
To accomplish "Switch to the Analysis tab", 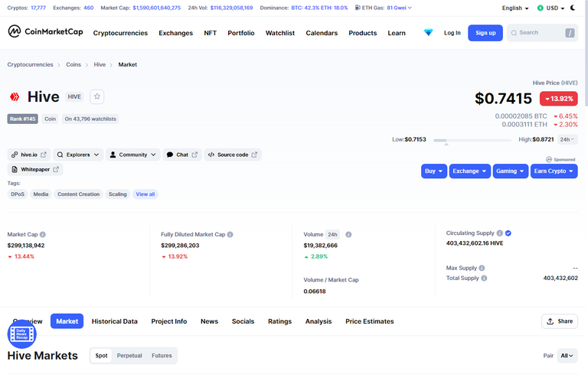I will click(318, 321).
